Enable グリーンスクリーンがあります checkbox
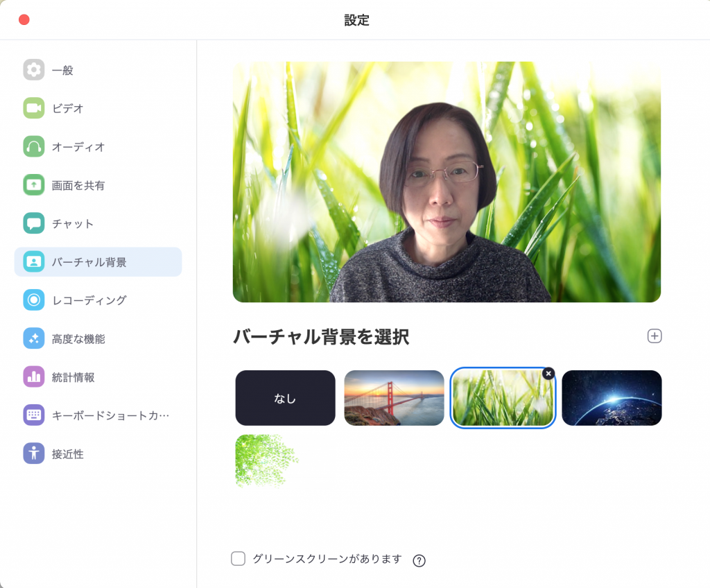710x588 pixels. 239,559
